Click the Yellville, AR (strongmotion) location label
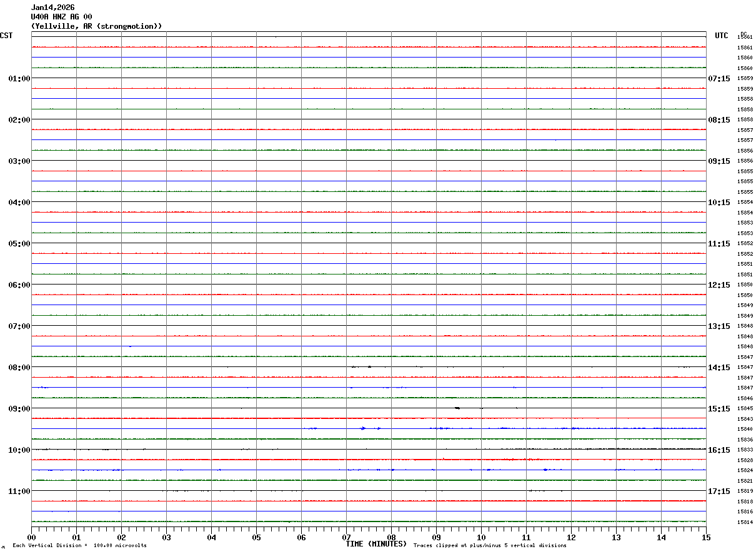 point(97,26)
